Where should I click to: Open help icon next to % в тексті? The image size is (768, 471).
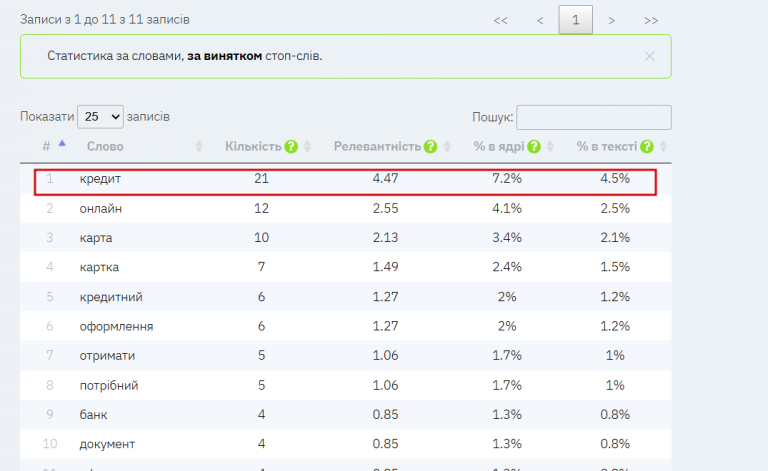click(647, 146)
